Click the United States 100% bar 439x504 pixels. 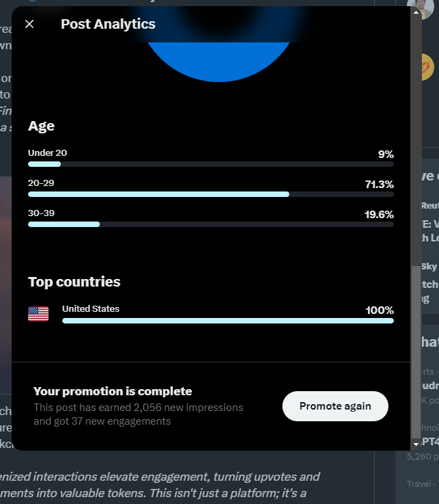click(x=228, y=321)
